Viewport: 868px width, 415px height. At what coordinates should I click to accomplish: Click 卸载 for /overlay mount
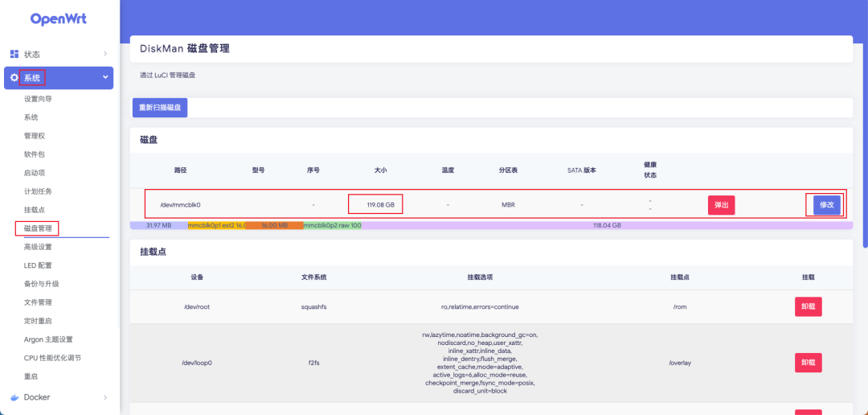tap(809, 363)
